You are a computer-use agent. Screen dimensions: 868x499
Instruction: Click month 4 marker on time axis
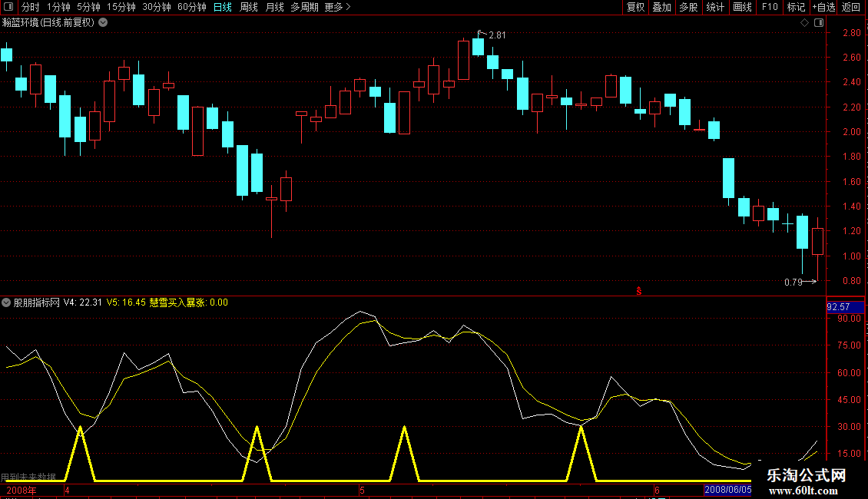67,490
